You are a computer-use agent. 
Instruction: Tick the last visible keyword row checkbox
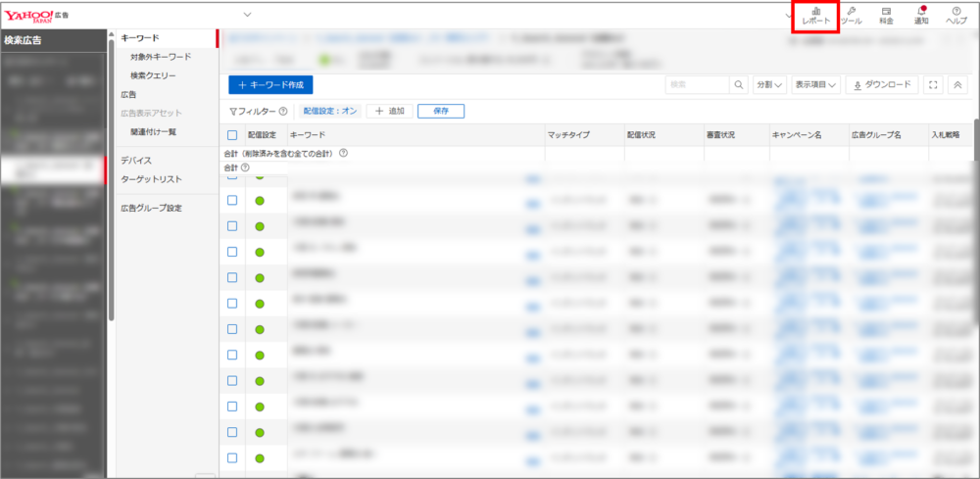click(232, 457)
